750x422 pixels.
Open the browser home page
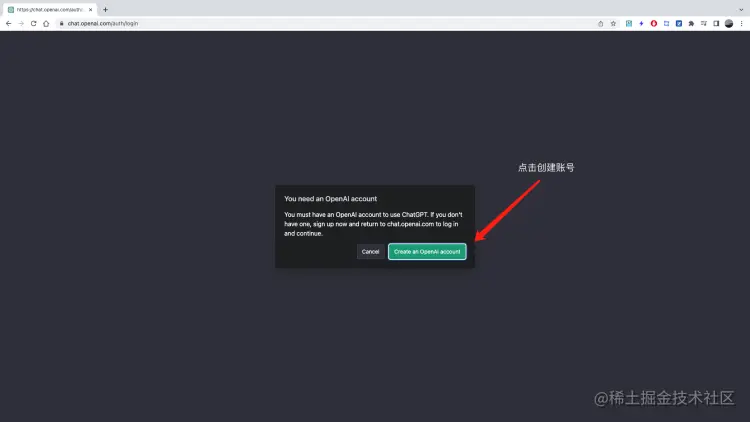tap(46, 23)
